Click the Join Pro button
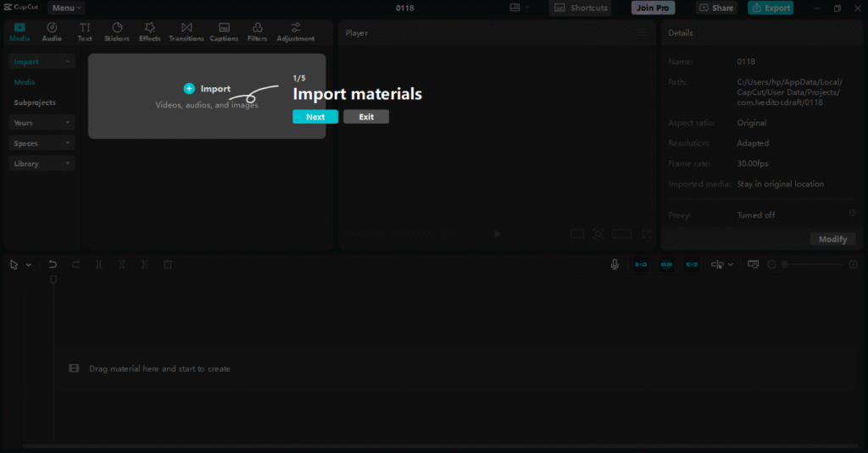 [x=653, y=8]
